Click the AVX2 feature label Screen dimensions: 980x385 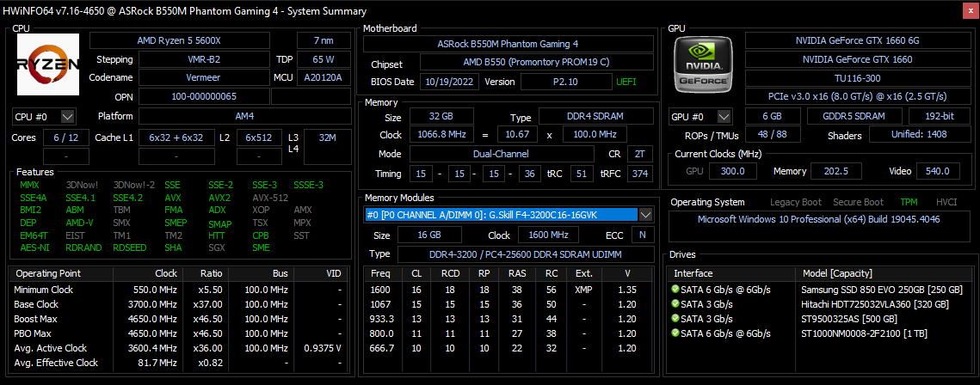tap(219, 198)
